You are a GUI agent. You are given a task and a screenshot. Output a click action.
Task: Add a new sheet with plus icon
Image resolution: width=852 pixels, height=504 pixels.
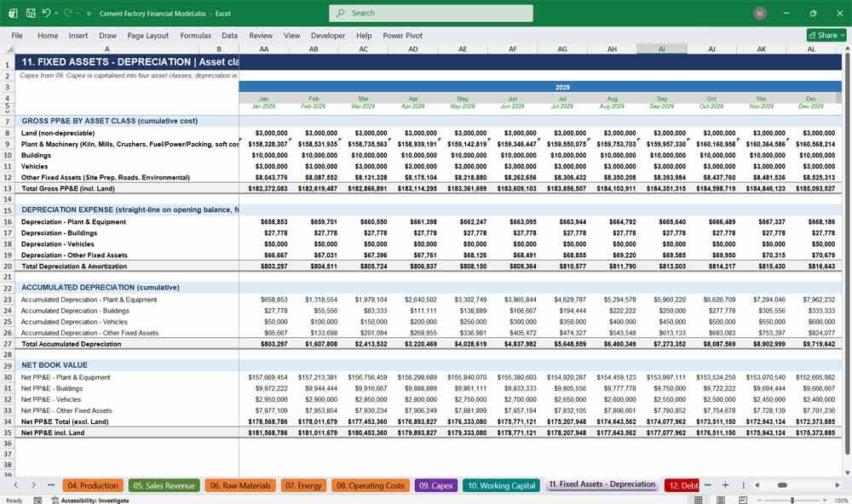[725, 485]
